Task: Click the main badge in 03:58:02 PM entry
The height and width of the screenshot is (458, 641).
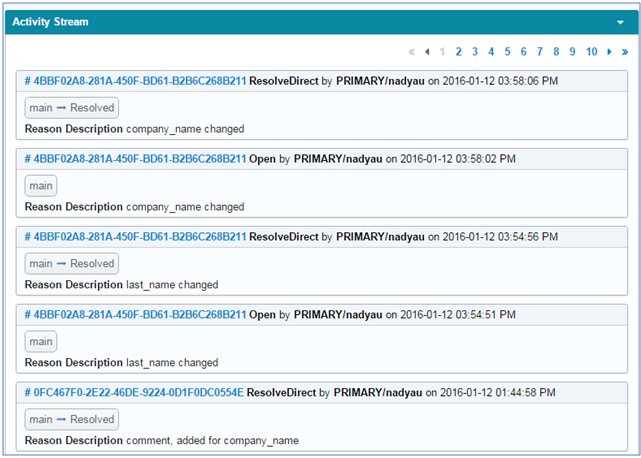Action: pyautogui.click(x=41, y=186)
